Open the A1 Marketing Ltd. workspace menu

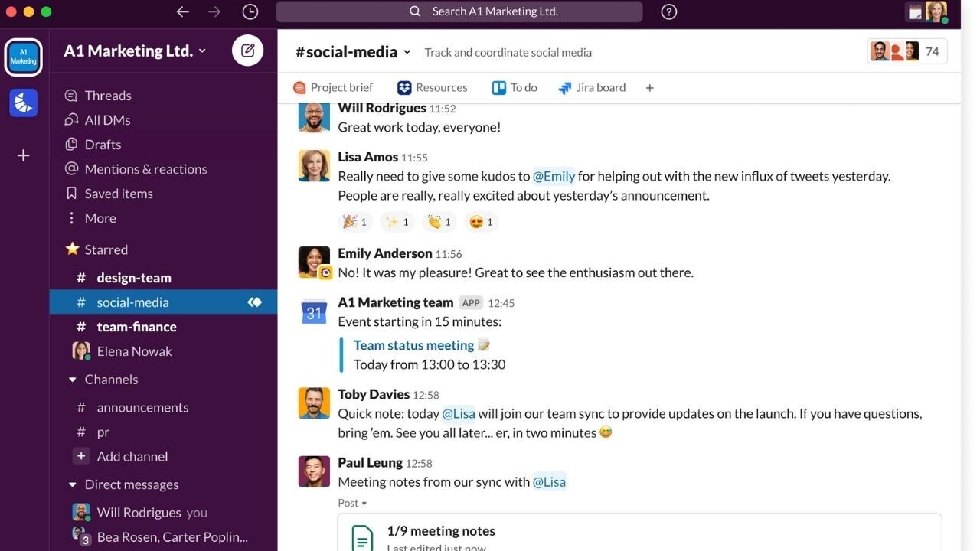coord(135,51)
